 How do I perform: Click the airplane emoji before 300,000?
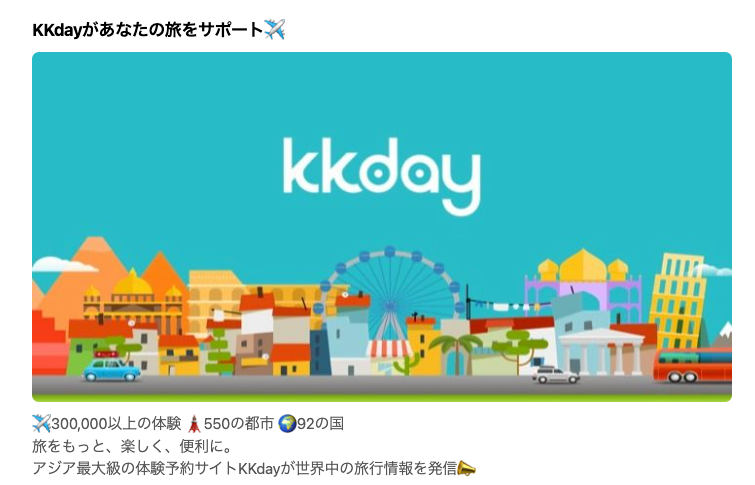(x=41, y=424)
